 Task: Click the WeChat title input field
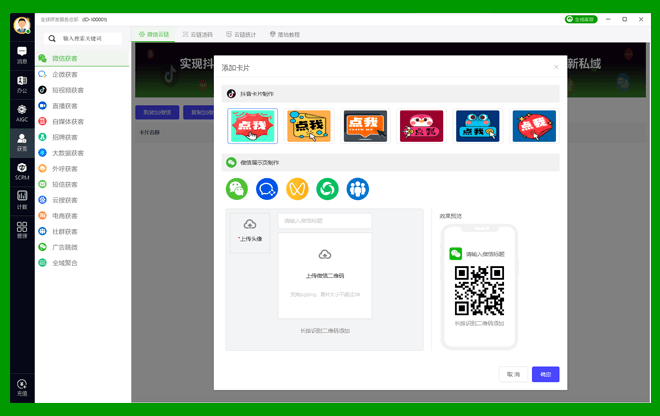click(325, 221)
